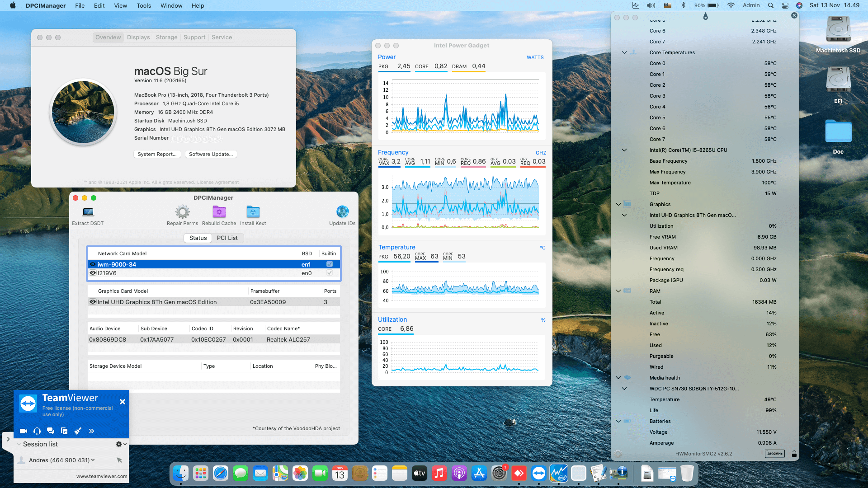This screenshot has height=488, width=868.
Task: Open the App Store Dock icon
Action: [479, 473]
